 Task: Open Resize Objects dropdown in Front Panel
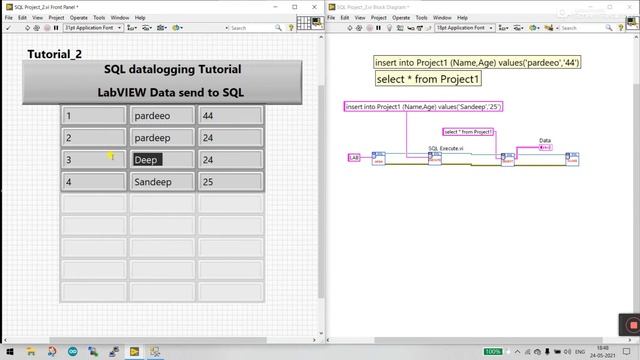point(162,28)
